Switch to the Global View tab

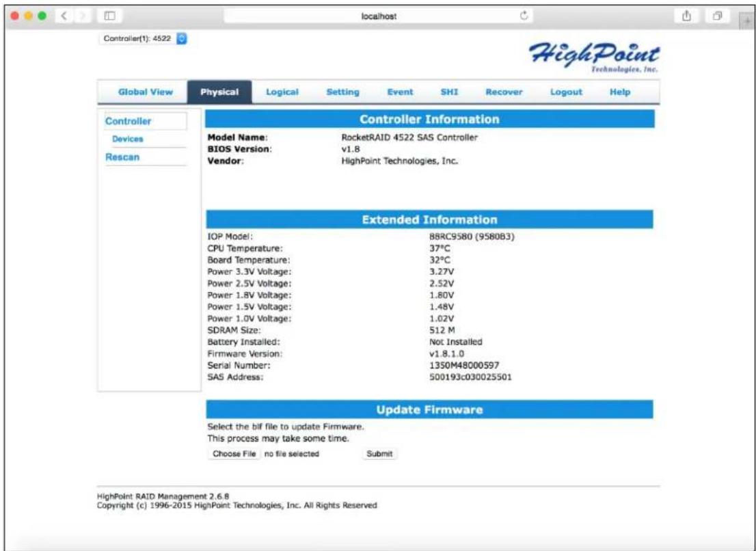[x=145, y=92]
